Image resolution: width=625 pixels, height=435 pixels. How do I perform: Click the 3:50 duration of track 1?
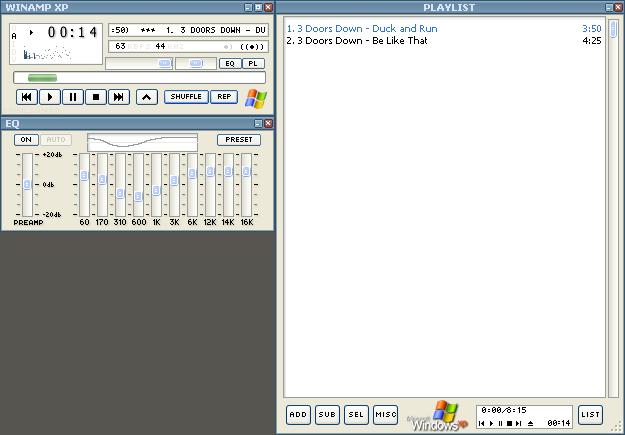pos(592,29)
